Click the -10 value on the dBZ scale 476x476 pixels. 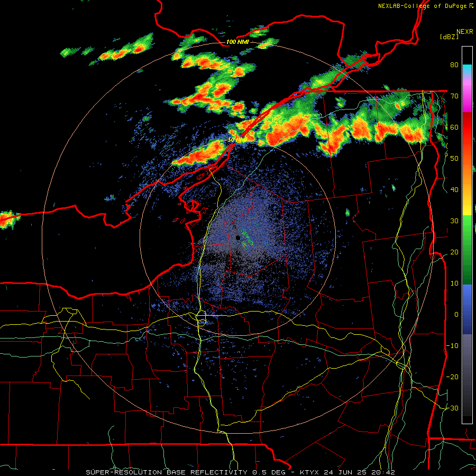452,345
